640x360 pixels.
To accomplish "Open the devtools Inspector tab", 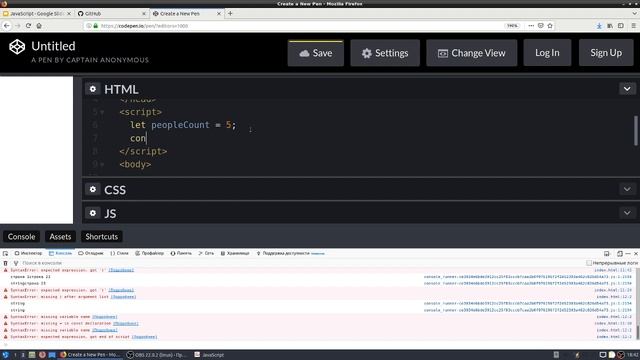I will pyautogui.click(x=29, y=253).
